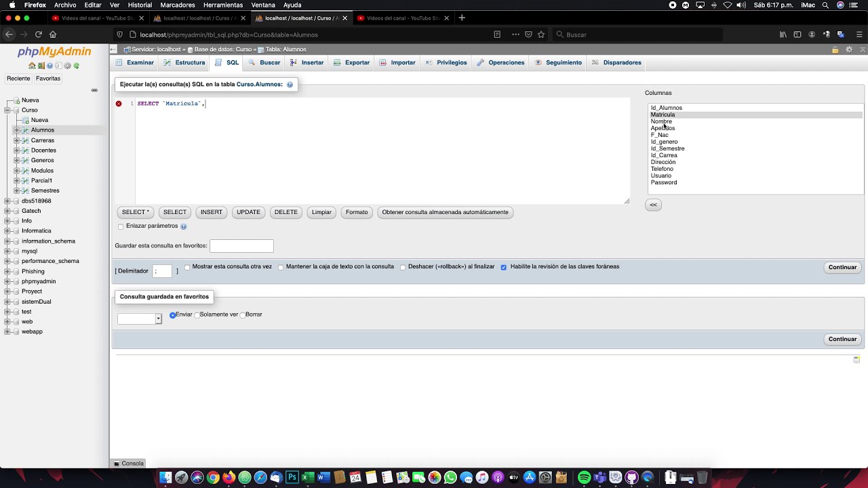Enable Mostrar esta consulta otra vez
The height and width of the screenshot is (488, 868).
coord(187,267)
